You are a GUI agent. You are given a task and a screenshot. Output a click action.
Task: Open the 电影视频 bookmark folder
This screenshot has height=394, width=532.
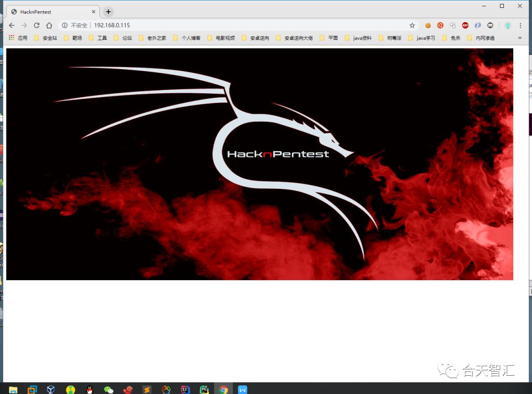pyautogui.click(x=221, y=38)
